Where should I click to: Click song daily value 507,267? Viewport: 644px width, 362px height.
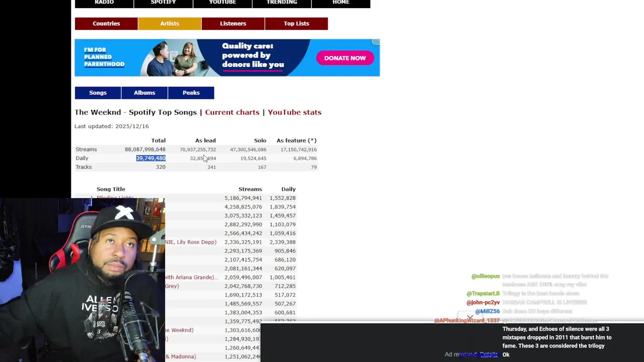coord(285,304)
